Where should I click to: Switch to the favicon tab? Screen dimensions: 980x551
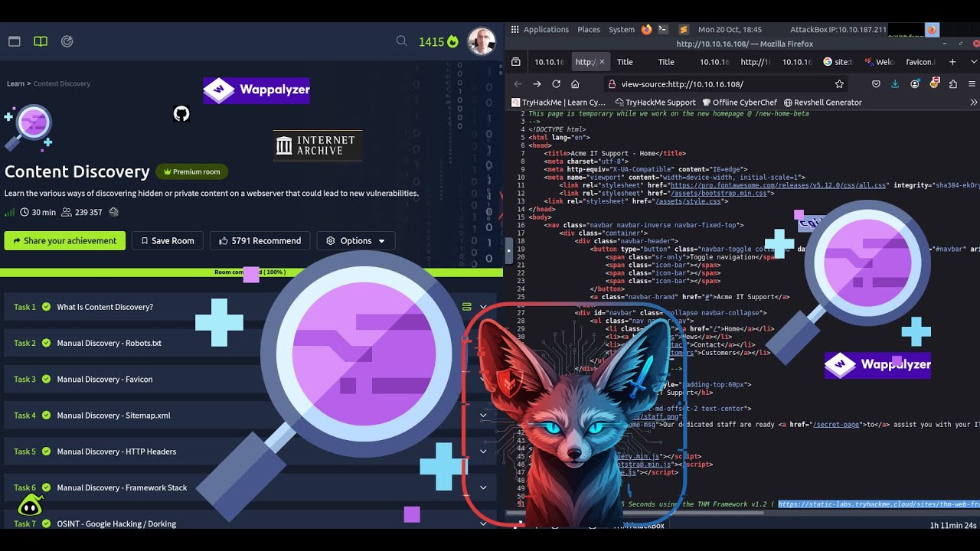[920, 62]
